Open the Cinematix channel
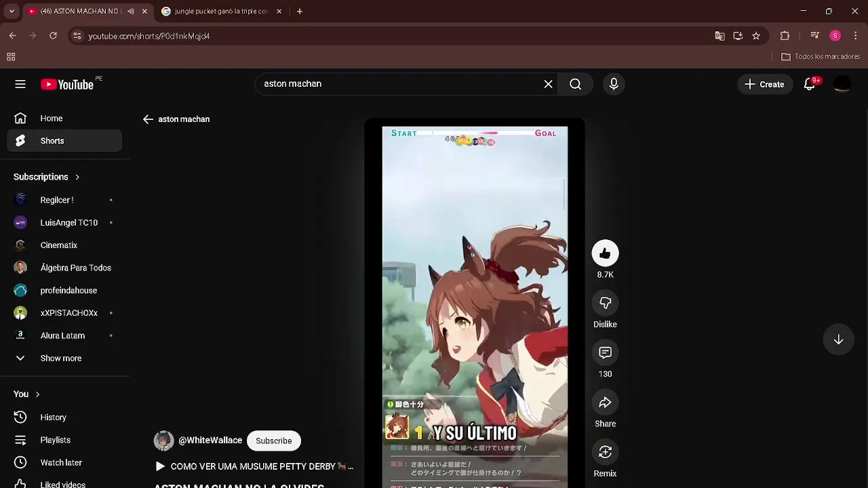 (64, 245)
